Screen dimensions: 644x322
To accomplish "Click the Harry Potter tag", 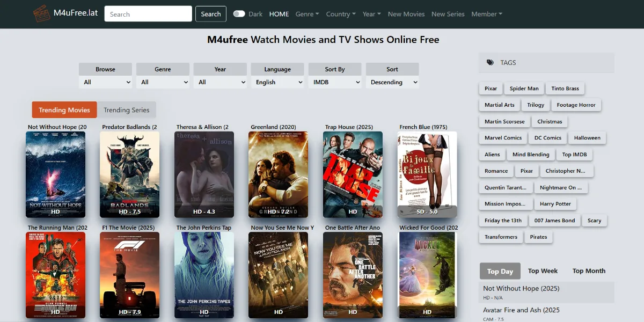I will (555, 204).
